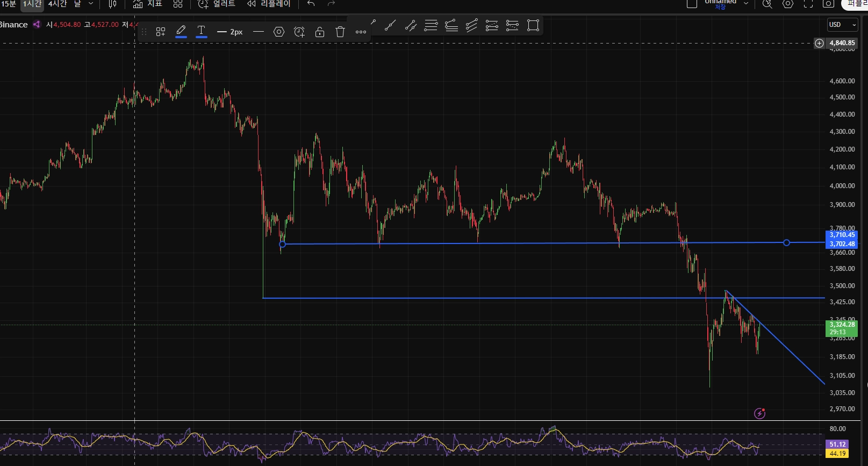Expand the timeframe interval dropdown arrow
Image resolution: width=868 pixels, height=466 pixels.
[x=91, y=4]
